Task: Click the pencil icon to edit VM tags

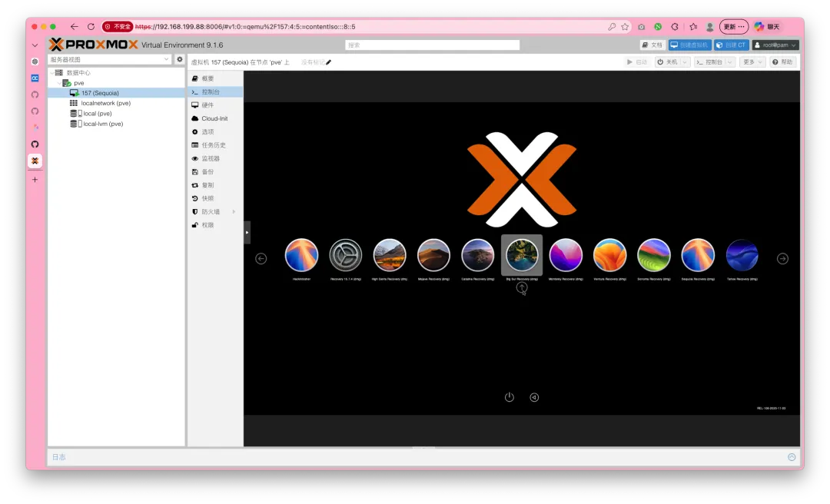Action: coord(328,62)
